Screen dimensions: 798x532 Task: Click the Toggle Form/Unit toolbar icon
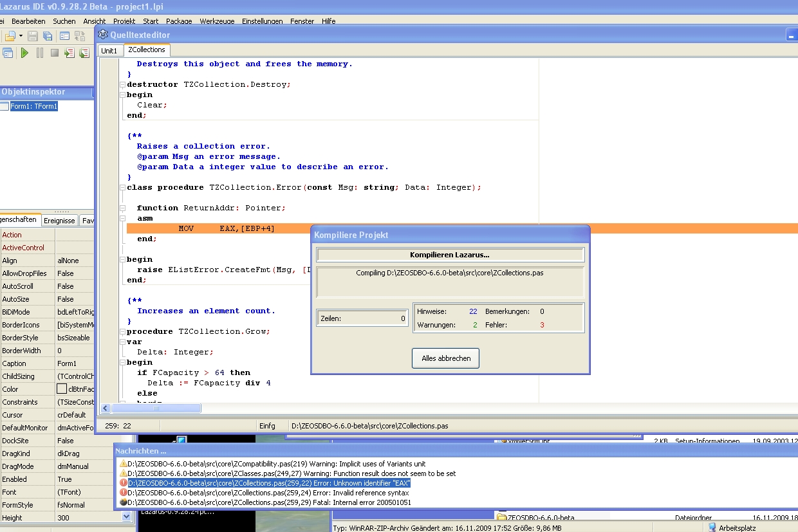pos(80,36)
